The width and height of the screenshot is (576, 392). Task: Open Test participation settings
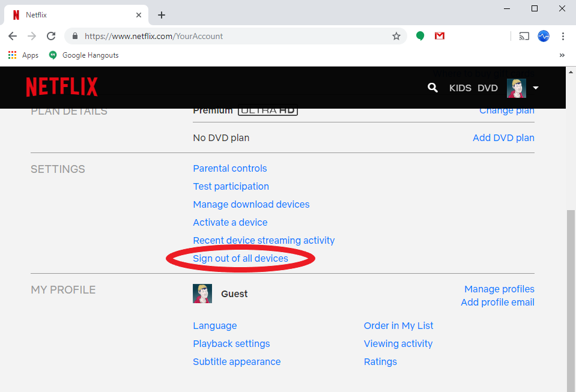coord(231,187)
